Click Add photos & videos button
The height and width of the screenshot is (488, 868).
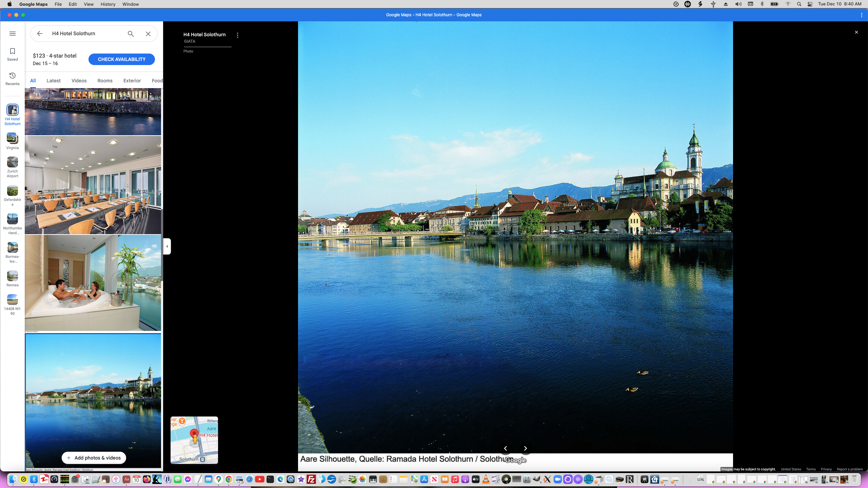[x=94, y=458]
